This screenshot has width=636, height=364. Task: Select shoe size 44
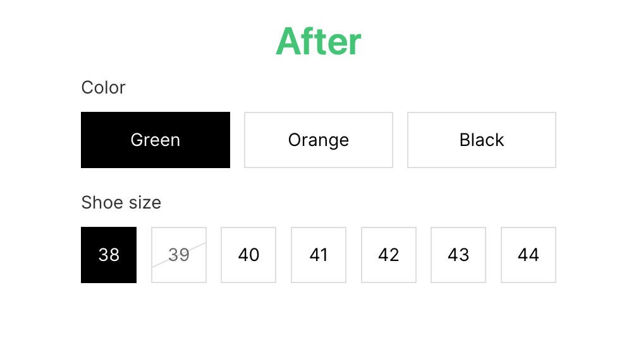pyautogui.click(x=529, y=255)
